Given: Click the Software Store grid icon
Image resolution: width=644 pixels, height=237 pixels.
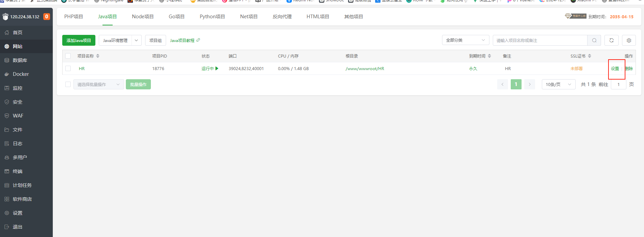Looking at the screenshot, I should 7,199.
